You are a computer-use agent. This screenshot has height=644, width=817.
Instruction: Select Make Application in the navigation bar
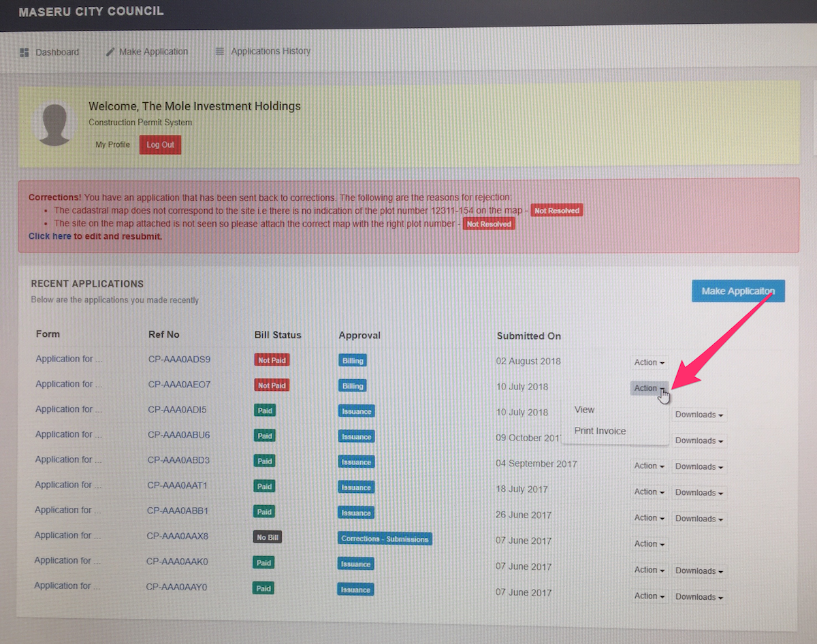tap(154, 50)
